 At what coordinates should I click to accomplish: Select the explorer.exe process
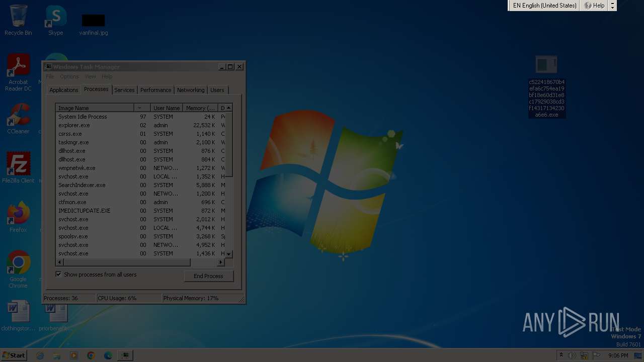tap(140, 125)
